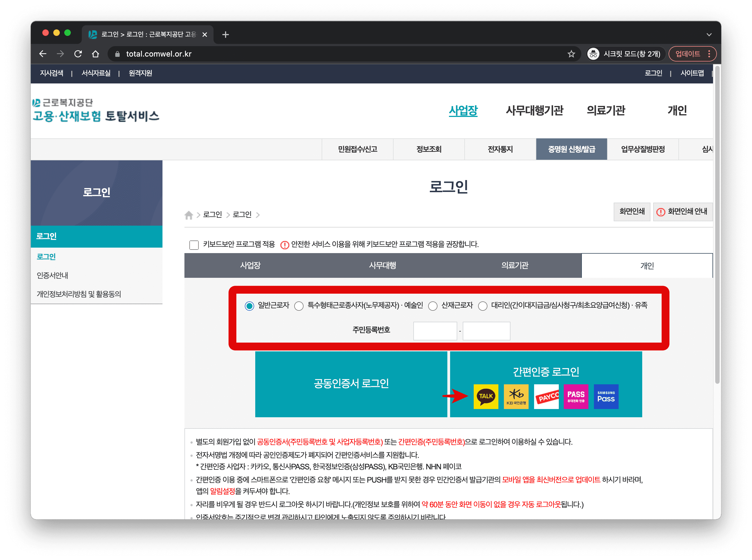Switch to the 의료기관 login tab

[515, 265]
